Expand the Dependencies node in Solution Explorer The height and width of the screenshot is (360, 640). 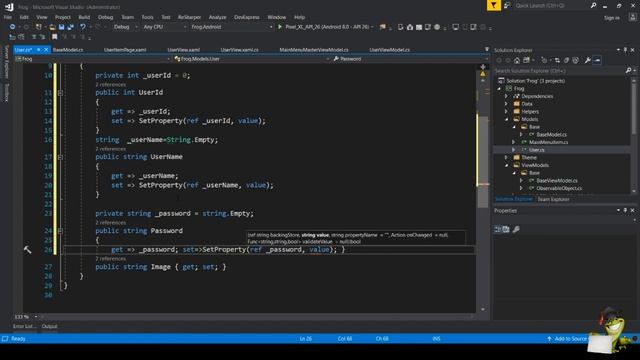click(x=507, y=96)
